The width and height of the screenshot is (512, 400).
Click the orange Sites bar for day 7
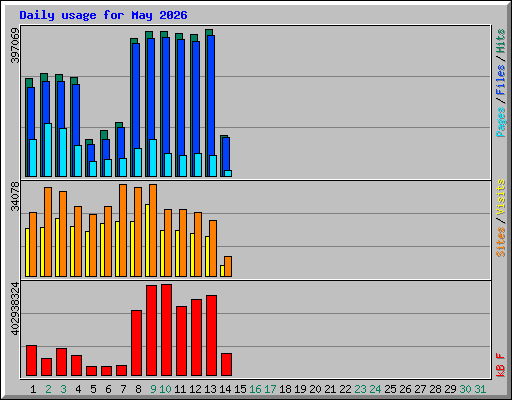click(123, 230)
